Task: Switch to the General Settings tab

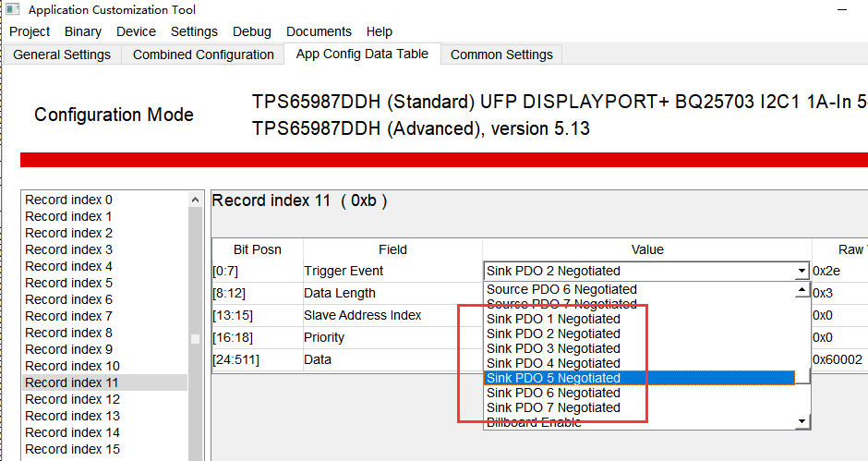Action: point(62,55)
